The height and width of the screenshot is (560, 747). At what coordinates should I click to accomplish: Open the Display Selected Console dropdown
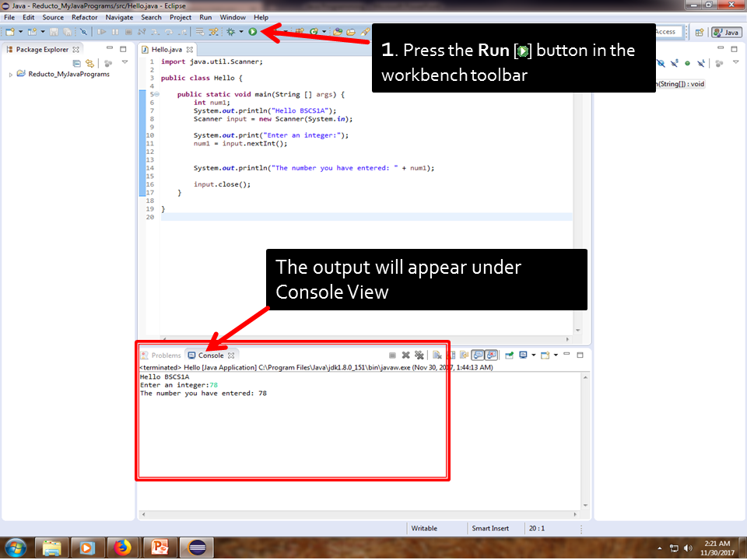coord(534,355)
